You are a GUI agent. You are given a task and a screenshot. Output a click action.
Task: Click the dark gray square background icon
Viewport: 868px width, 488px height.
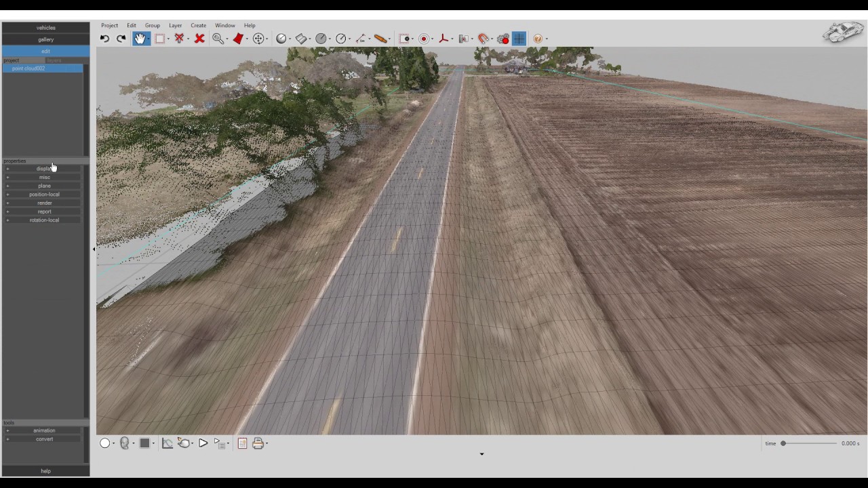click(144, 443)
